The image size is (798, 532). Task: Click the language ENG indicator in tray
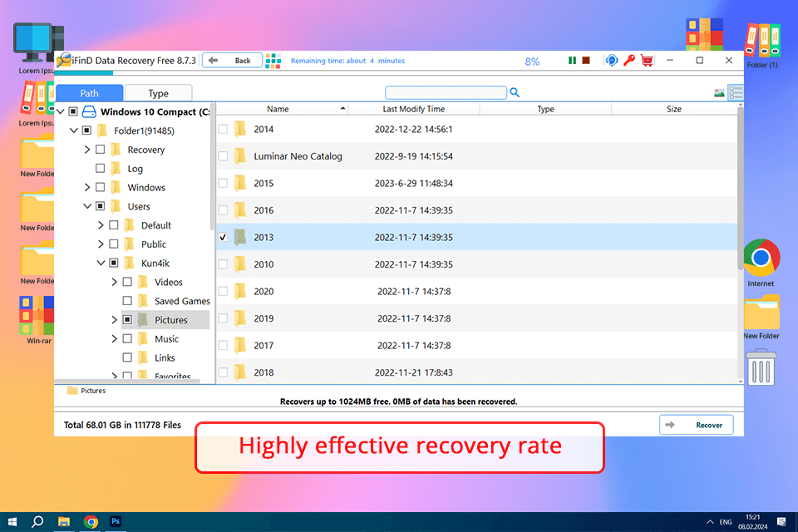click(x=726, y=522)
